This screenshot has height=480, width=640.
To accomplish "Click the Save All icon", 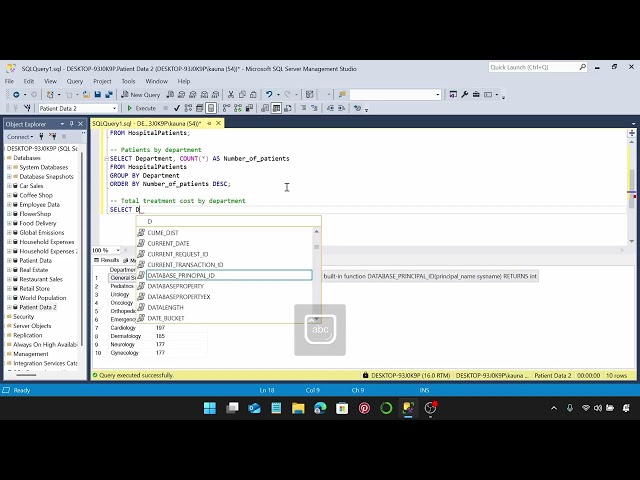I will tap(109, 95).
